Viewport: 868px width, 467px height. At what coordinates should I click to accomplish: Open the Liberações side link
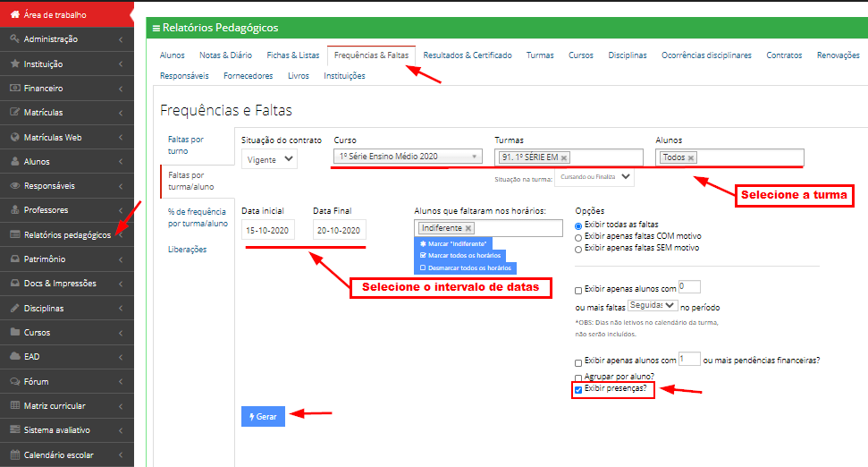(187, 250)
